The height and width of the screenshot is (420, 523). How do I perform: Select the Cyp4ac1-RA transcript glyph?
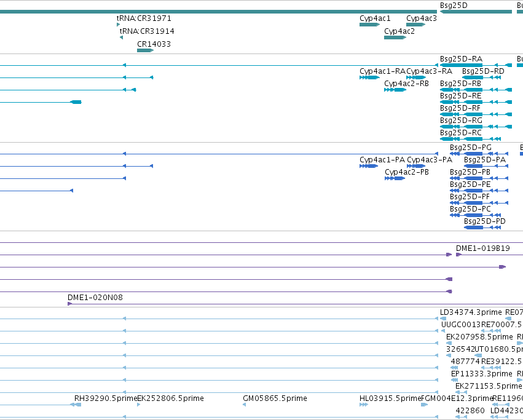[369, 77]
